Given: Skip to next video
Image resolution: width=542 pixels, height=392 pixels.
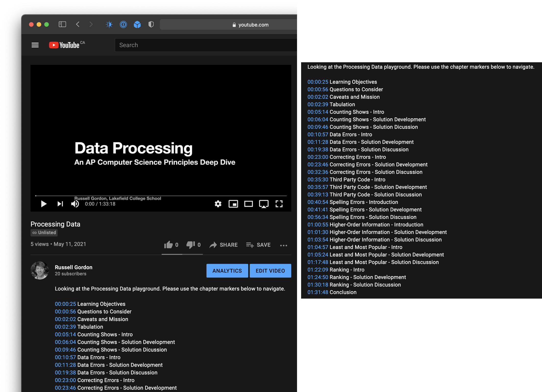Looking at the screenshot, I should point(60,204).
